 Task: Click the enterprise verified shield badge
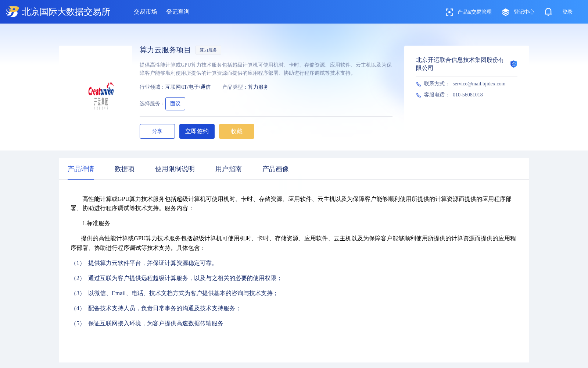[x=514, y=64]
